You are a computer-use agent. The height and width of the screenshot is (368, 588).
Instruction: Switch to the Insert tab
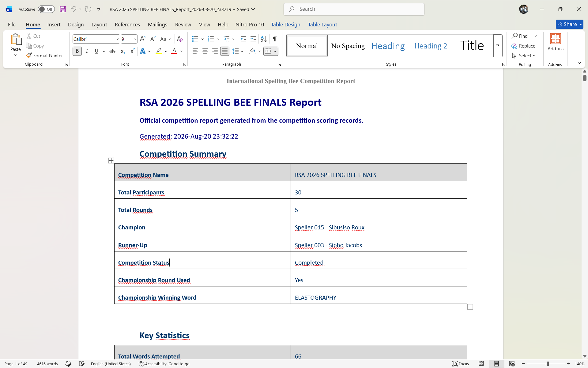pos(54,25)
